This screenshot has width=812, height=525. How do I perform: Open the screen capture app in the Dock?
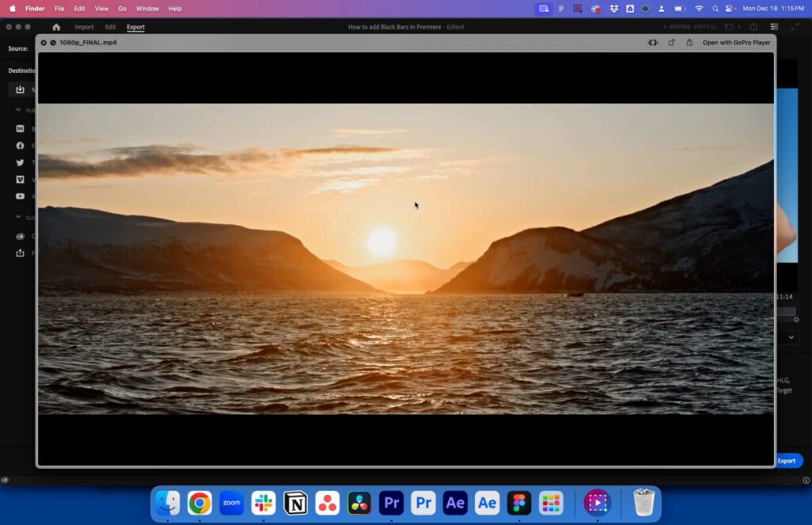pyautogui.click(x=598, y=503)
